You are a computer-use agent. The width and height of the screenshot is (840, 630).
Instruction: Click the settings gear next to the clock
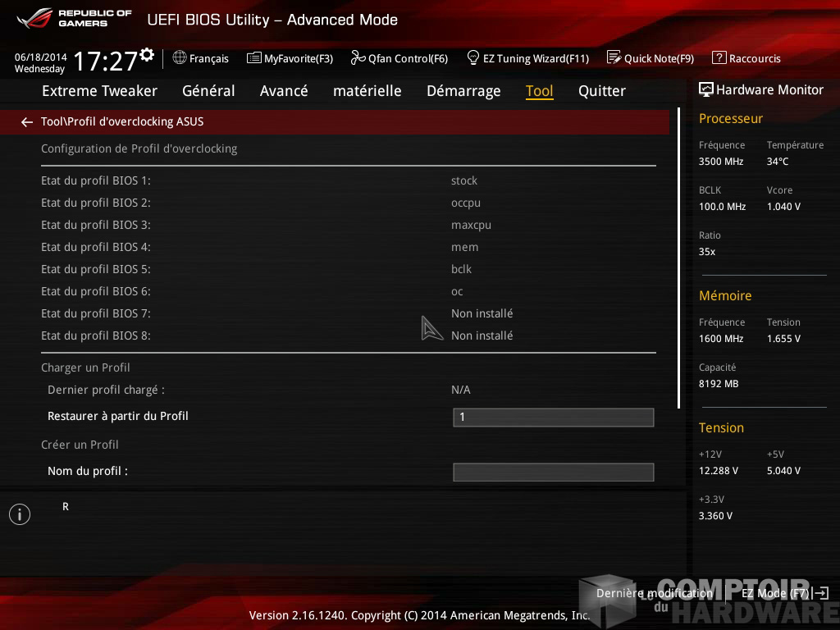(147, 55)
